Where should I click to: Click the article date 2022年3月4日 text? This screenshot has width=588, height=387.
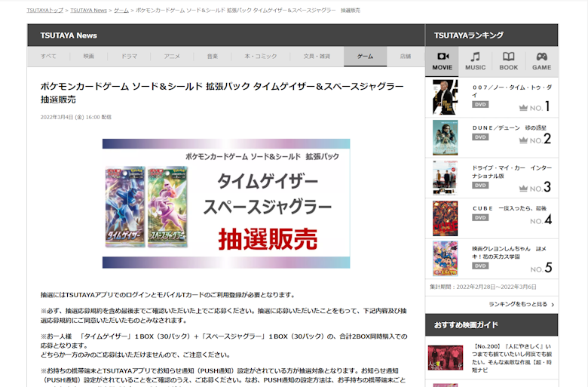[75, 117]
